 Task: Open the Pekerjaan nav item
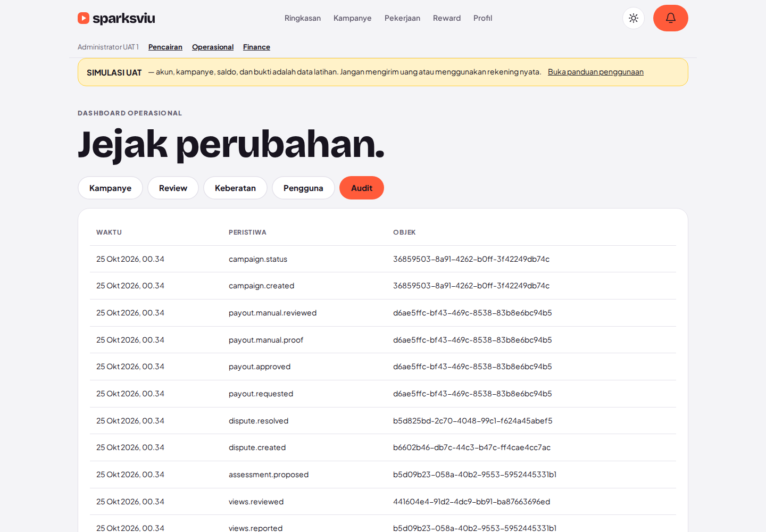pyautogui.click(x=402, y=18)
